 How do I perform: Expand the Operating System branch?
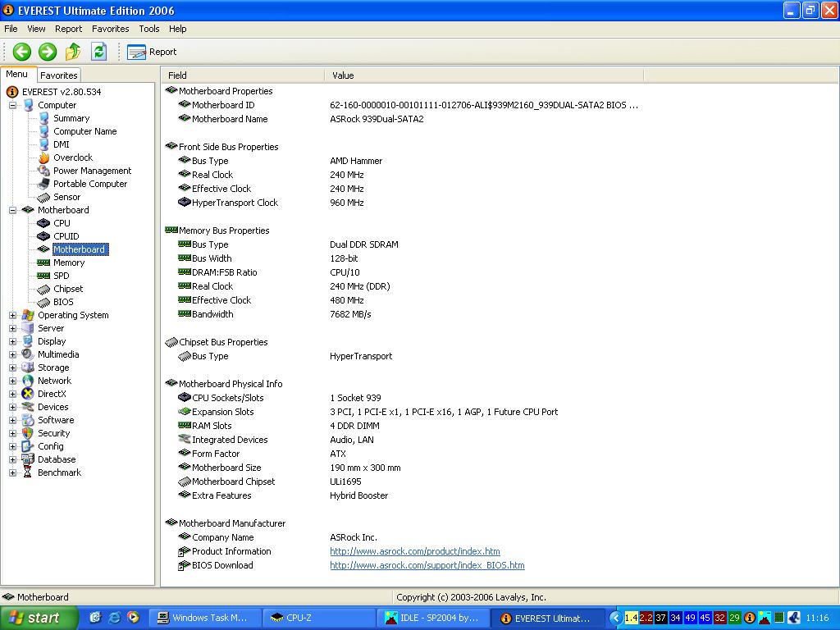pos(12,316)
